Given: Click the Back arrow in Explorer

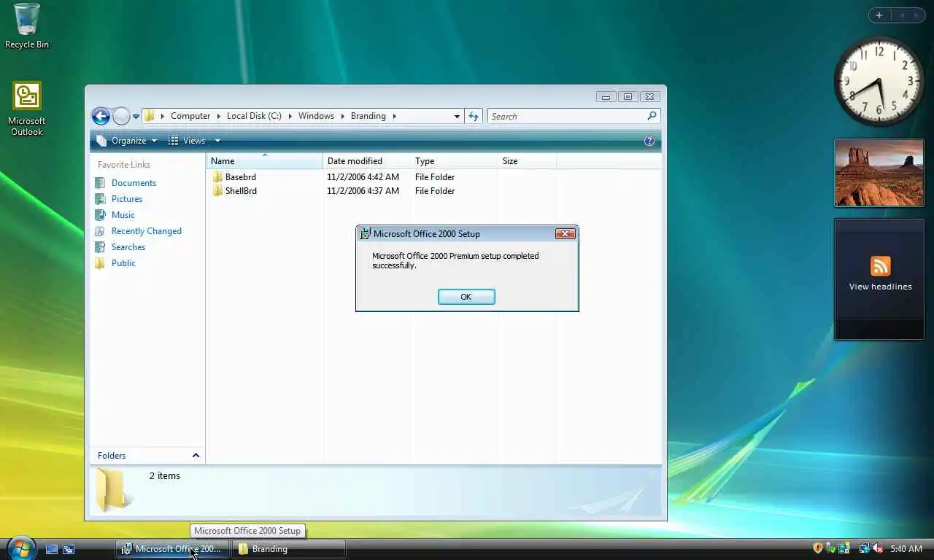Looking at the screenshot, I should 101,116.
